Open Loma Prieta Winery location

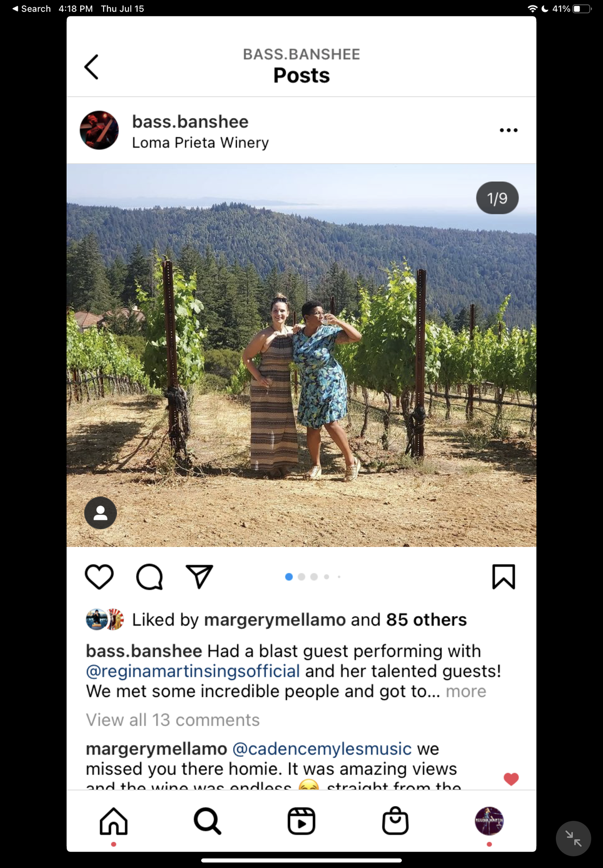[200, 143]
